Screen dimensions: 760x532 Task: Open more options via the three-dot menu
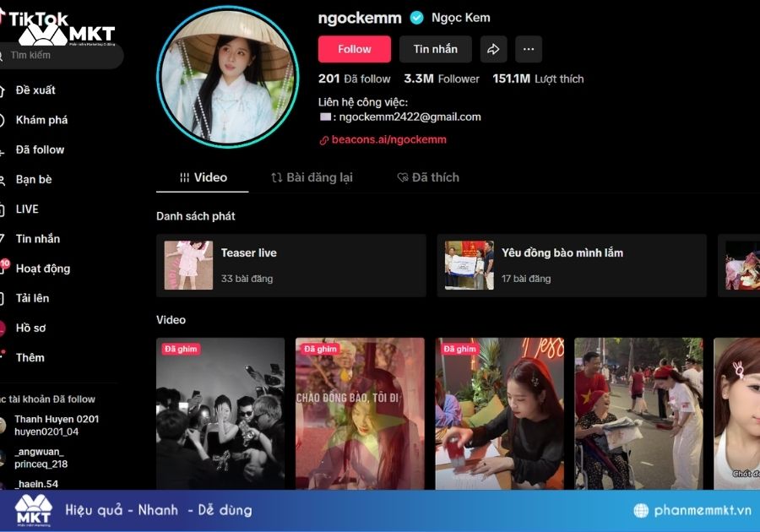529,49
